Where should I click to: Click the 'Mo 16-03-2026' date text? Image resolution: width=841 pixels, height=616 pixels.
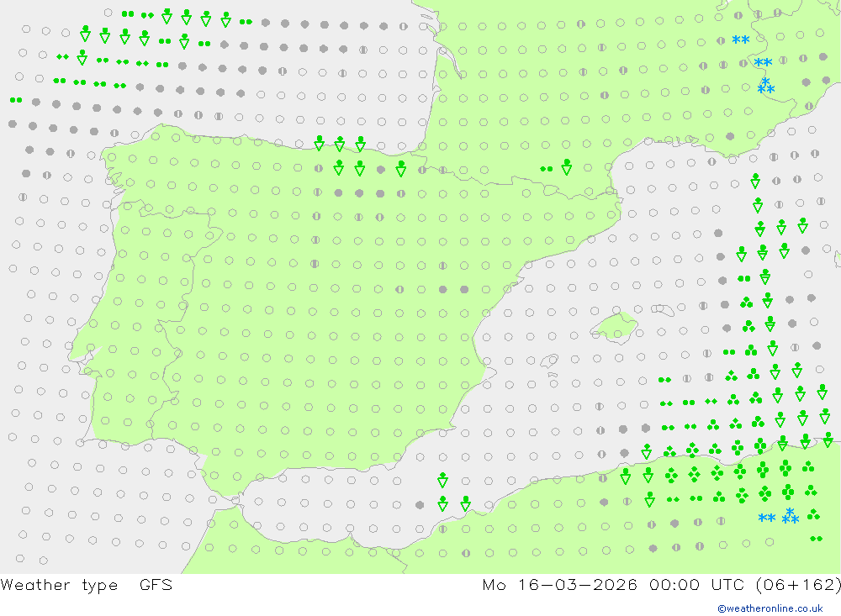pyautogui.click(x=559, y=584)
